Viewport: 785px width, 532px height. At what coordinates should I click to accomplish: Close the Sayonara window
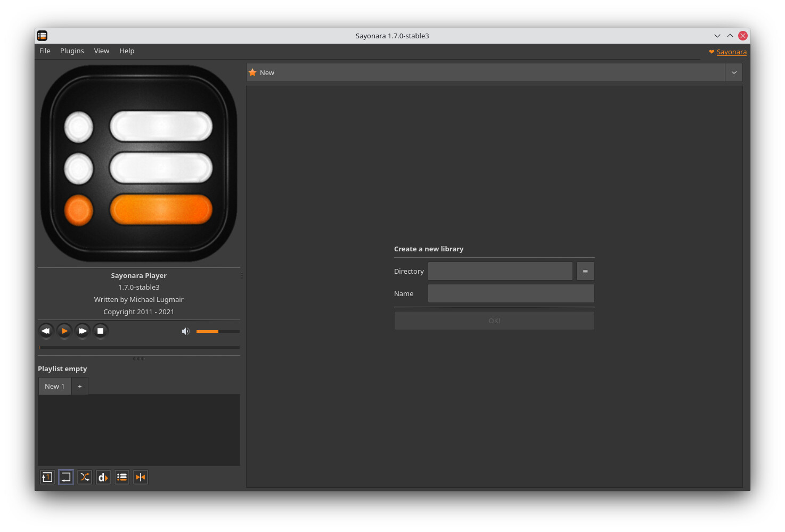coord(743,36)
